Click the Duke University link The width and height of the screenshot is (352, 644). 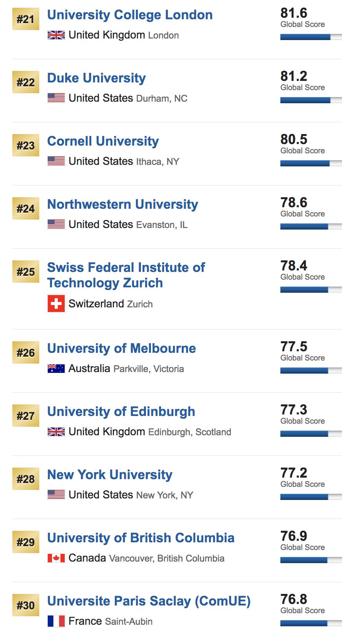click(x=96, y=78)
